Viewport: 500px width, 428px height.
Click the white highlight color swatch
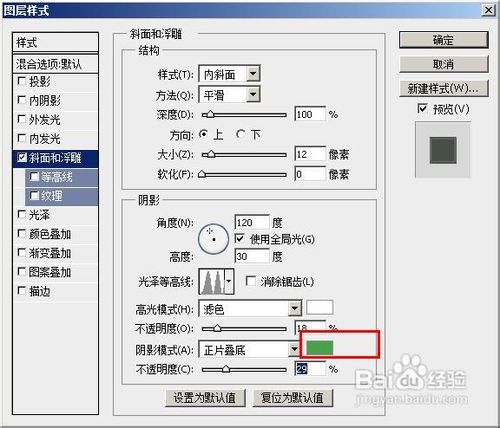click(320, 307)
